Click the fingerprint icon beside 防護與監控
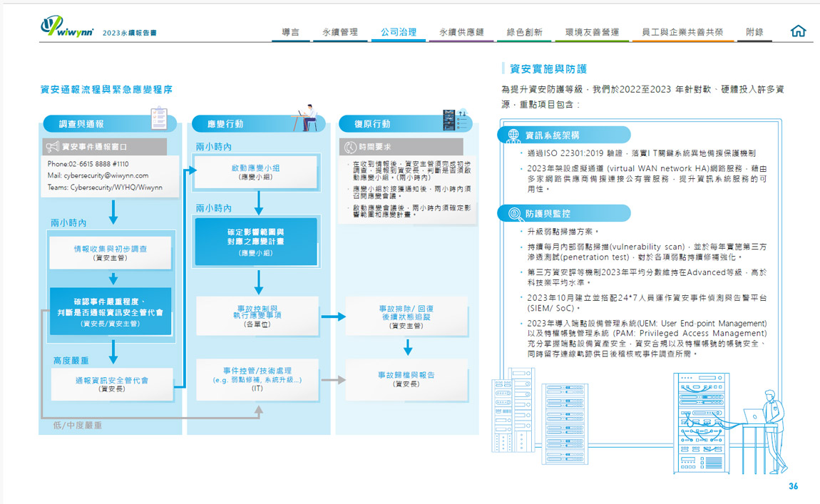This screenshot has height=504, width=820. coord(513,213)
